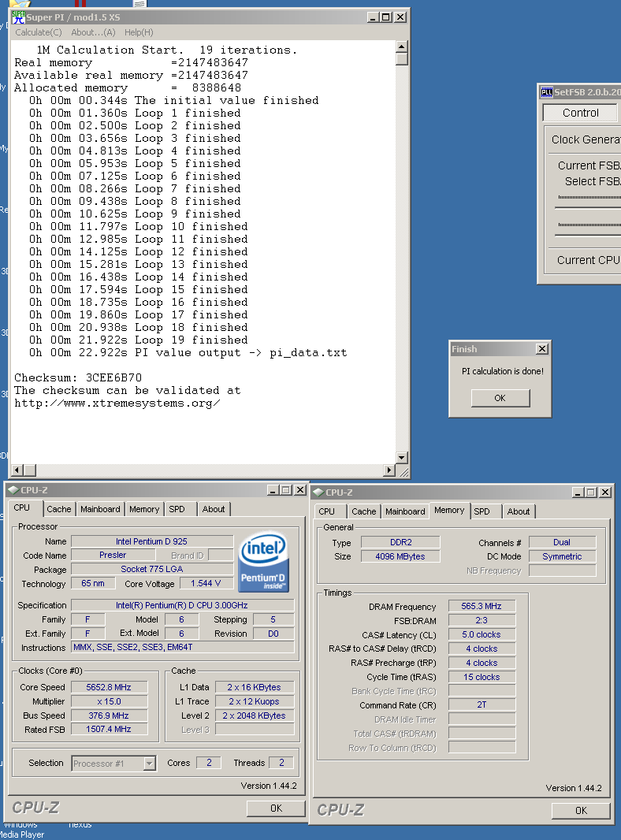Click the Cycle Time value 15 clocks

click(482, 677)
